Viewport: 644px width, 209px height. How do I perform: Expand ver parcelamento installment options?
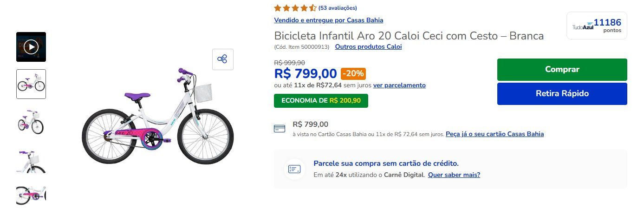click(399, 85)
